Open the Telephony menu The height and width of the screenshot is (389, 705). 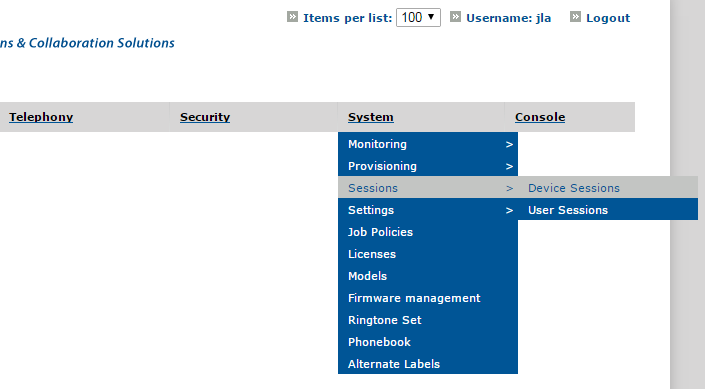(41, 117)
